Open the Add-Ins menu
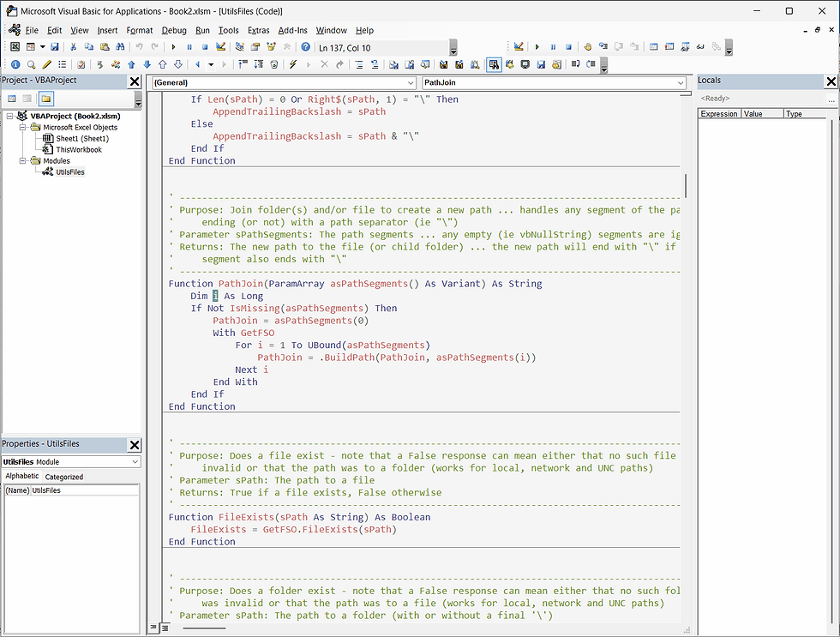The width and height of the screenshot is (840, 637). point(292,31)
